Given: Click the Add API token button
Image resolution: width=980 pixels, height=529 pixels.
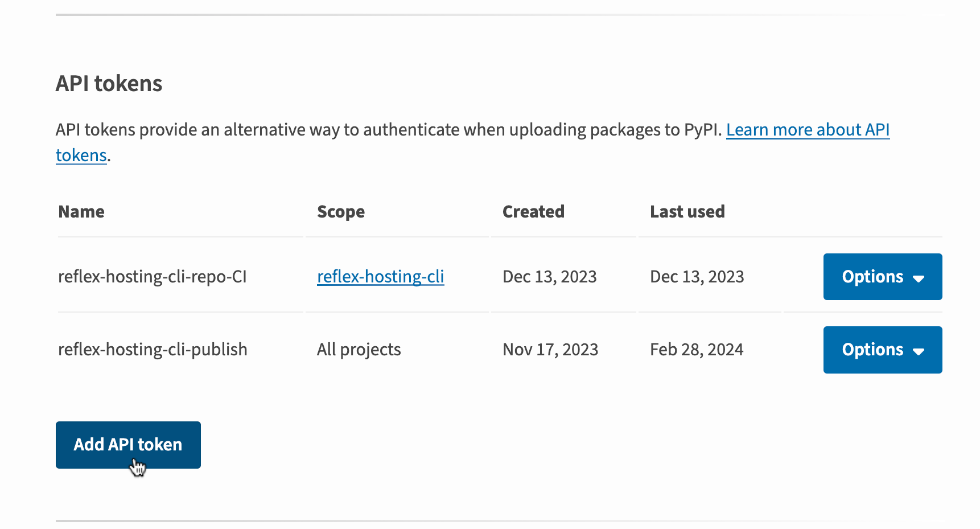Looking at the screenshot, I should (x=128, y=445).
